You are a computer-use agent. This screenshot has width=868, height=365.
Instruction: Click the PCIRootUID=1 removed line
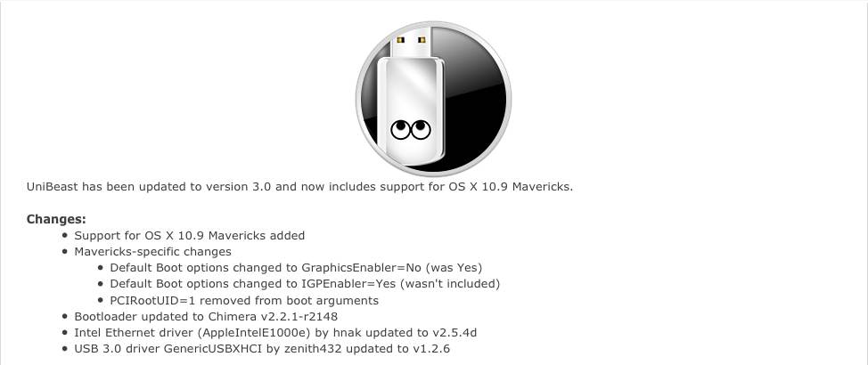[x=244, y=301]
